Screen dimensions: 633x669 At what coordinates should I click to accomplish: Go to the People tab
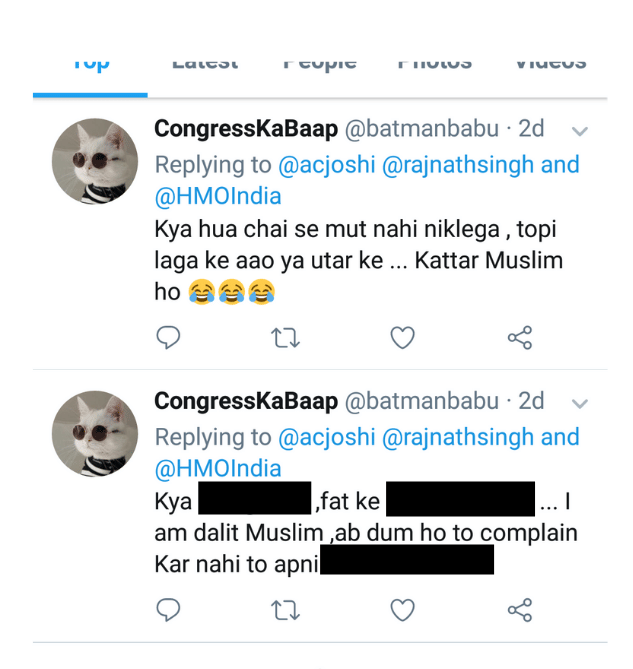[x=320, y=64]
